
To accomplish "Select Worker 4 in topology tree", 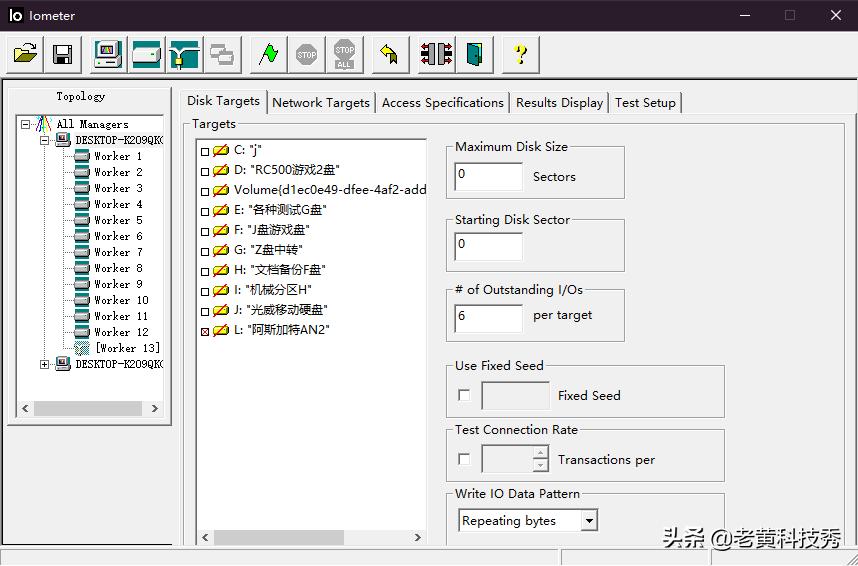I will point(118,204).
